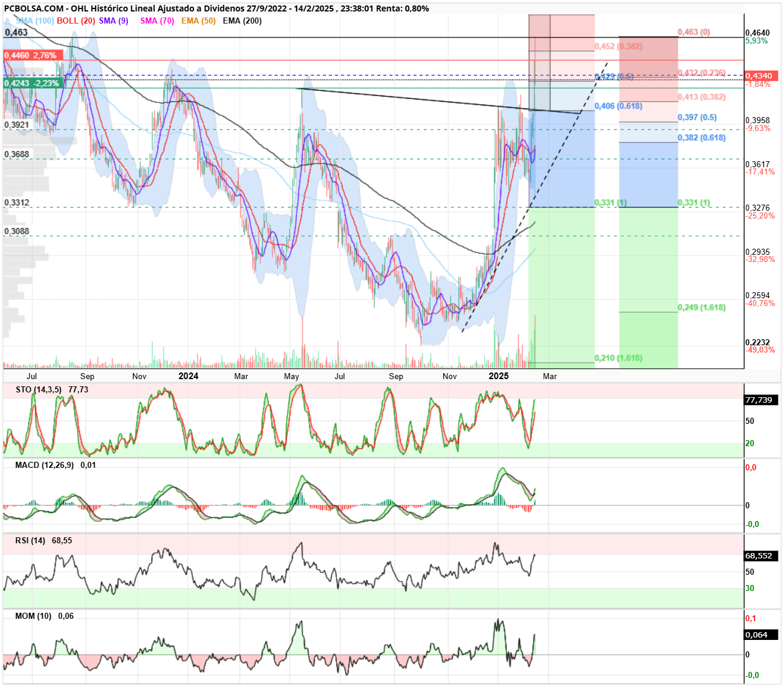Select the -40,76% axis percentage
Viewport: 784px width, 687px height.
pos(760,304)
